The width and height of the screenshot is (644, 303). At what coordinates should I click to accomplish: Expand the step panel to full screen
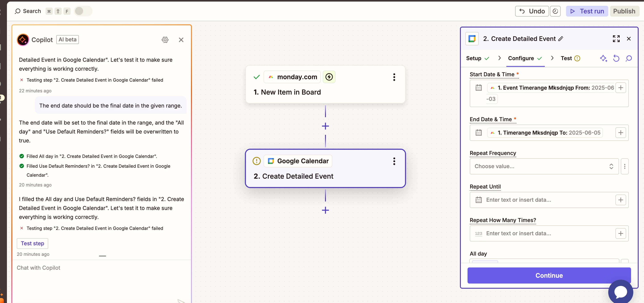point(616,39)
